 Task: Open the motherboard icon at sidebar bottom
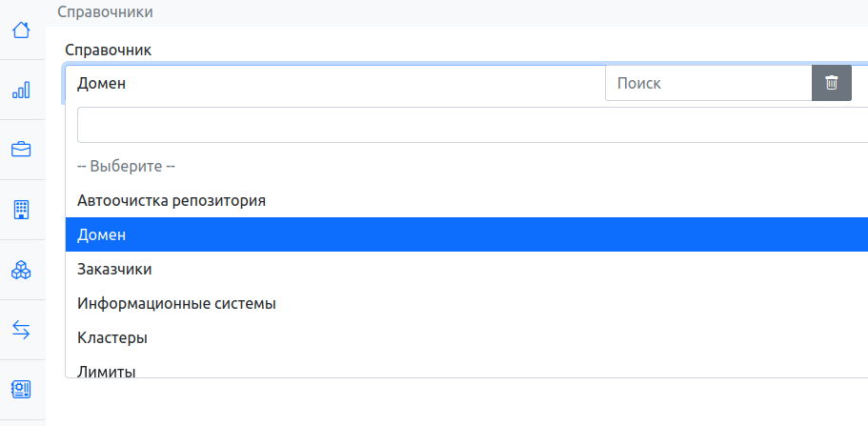tap(21, 389)
